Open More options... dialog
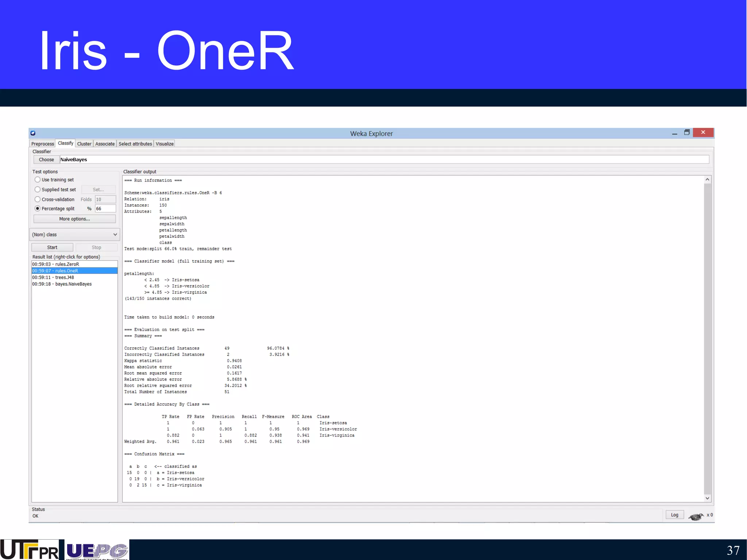Image resolution: width=747 pixels, height=560 pixels. (x=74, y=219)
